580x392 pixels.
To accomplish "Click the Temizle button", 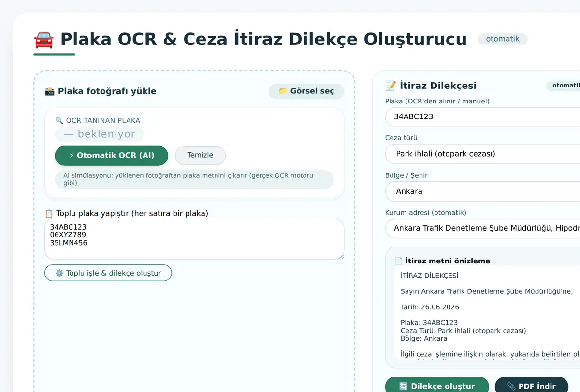I will (200, 156).
